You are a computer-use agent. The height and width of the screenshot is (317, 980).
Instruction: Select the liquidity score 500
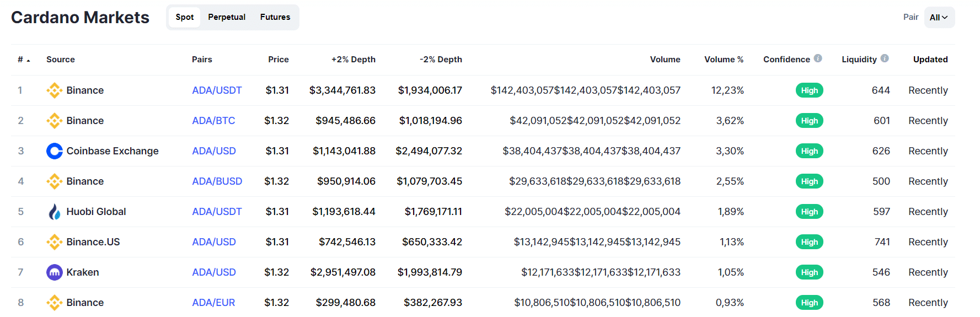click(x=881, y=181)
